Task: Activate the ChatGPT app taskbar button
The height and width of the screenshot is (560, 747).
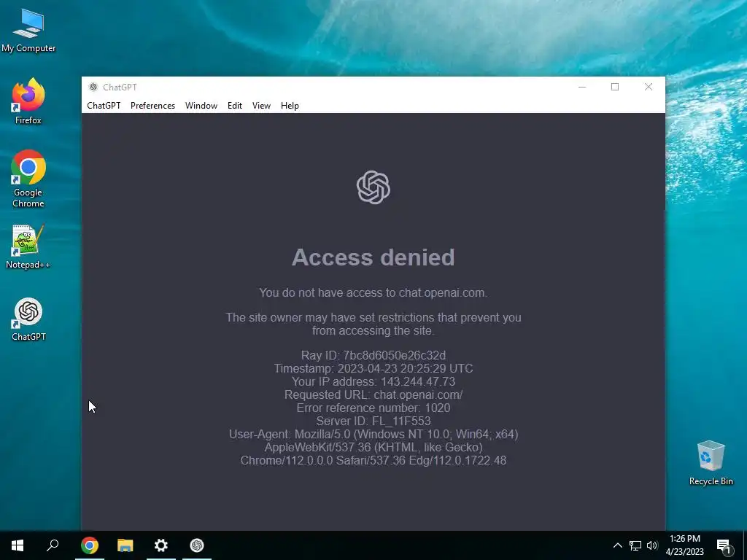Action: click(197, 545)
